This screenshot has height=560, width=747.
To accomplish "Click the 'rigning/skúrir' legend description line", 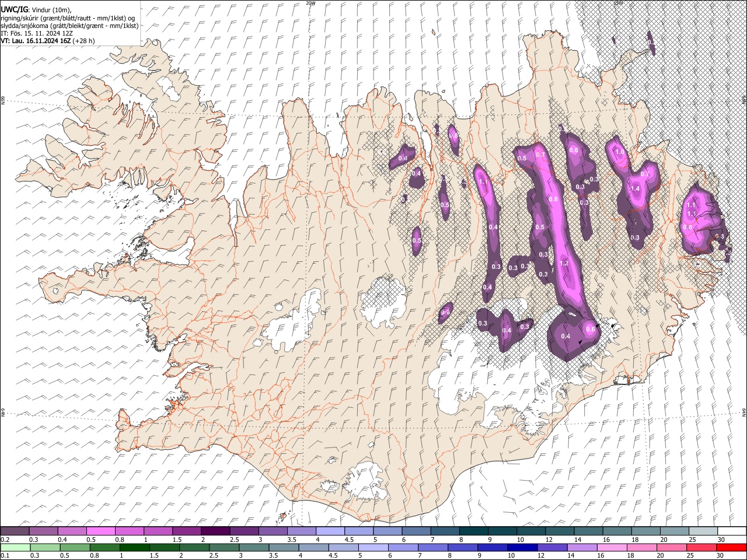I will click(x=69, y=17).
